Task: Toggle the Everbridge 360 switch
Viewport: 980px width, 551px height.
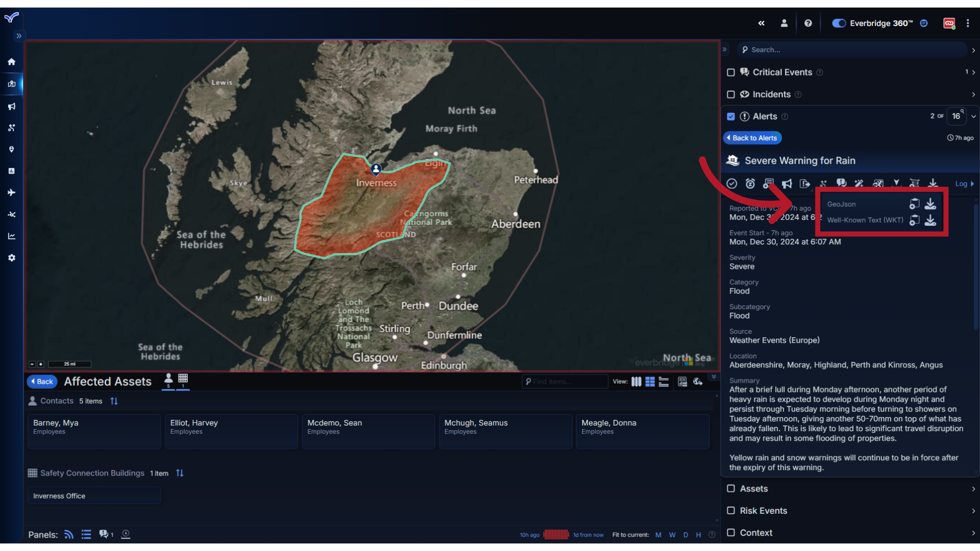Action: point(839,23)
